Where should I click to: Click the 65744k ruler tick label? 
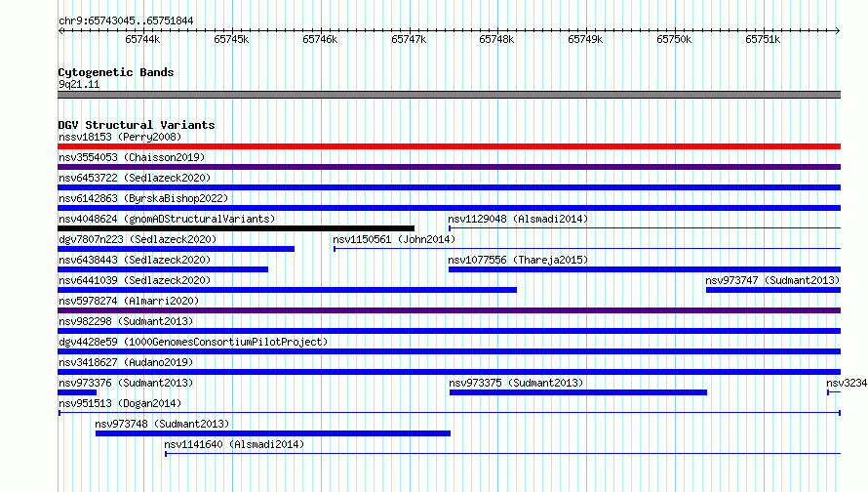(x=142, y=39)
